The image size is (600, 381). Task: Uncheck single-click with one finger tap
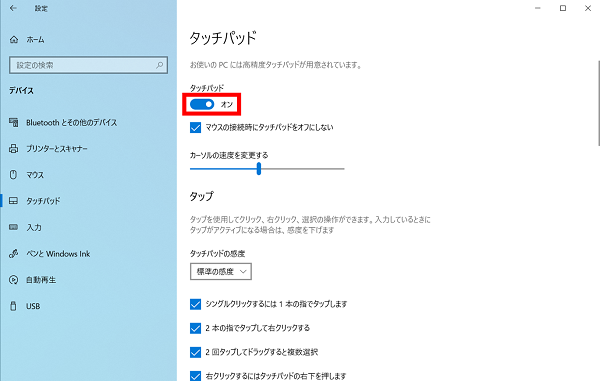pos(196,304)
